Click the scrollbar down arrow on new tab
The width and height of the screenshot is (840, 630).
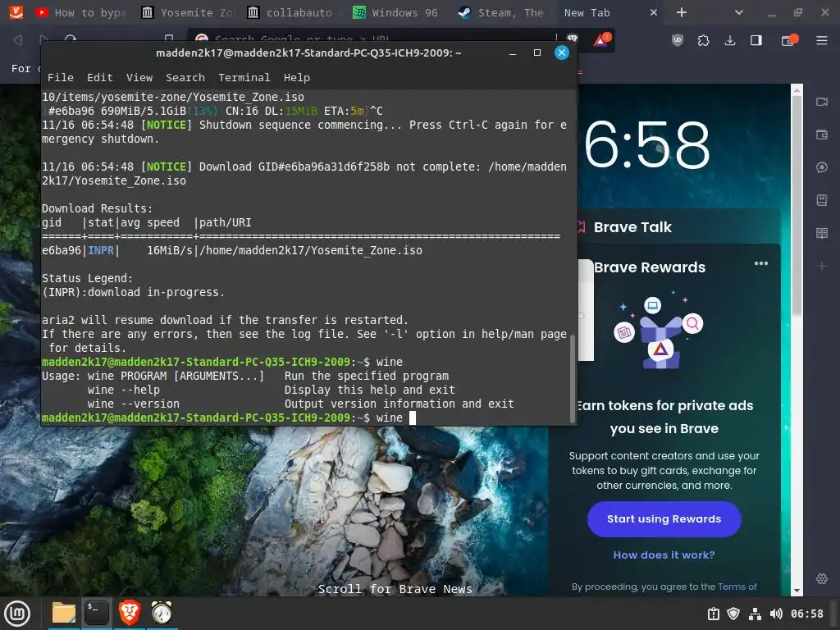(797, 591)
